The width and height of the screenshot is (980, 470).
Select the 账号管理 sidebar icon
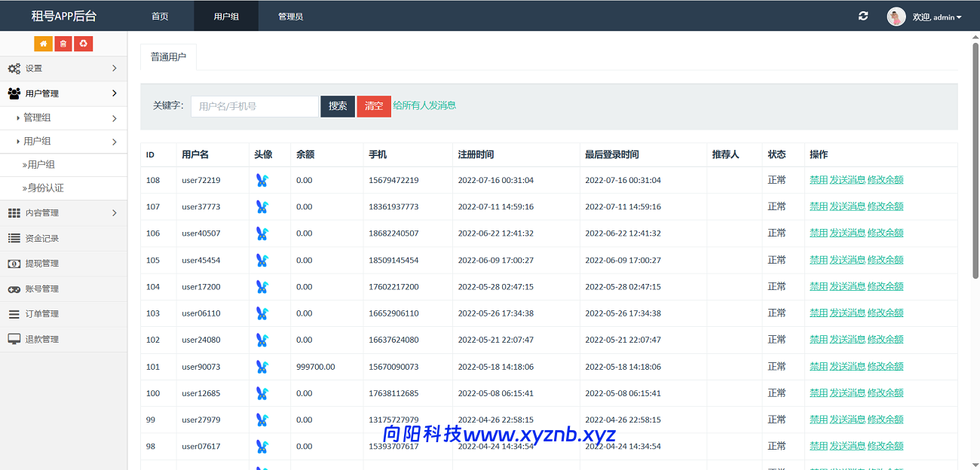[14, 288]
